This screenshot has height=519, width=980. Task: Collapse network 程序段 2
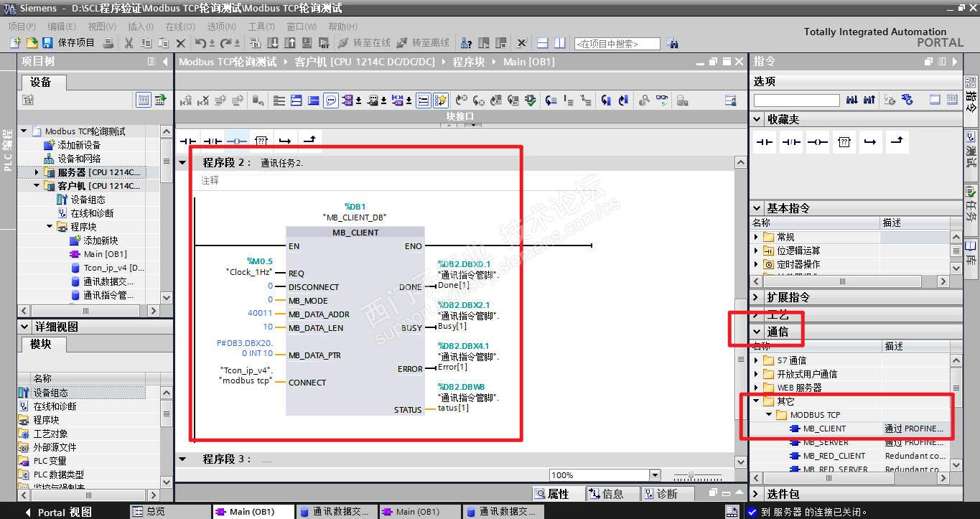[182, 162]
